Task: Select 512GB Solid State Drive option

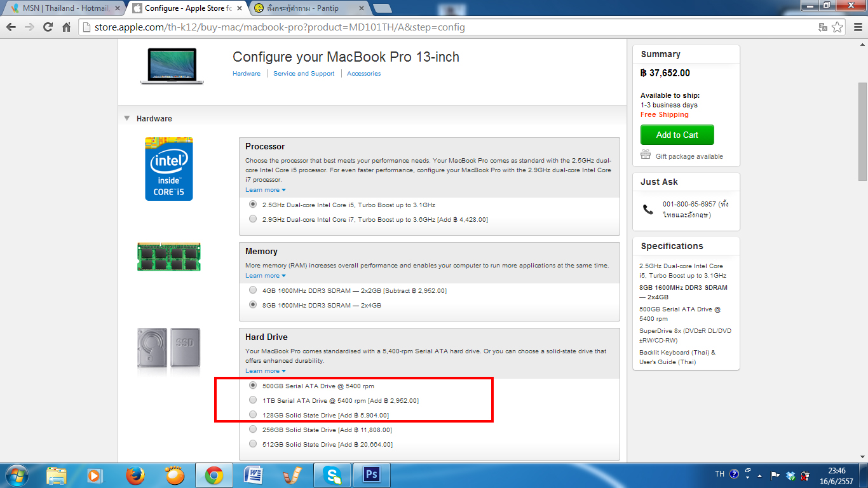Action: coord(253,444)
